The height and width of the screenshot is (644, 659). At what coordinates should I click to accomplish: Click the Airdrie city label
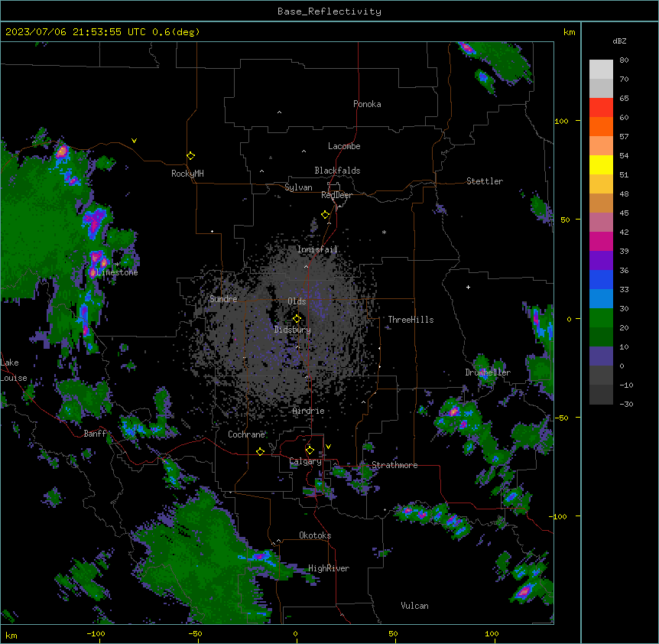point(309,411)
